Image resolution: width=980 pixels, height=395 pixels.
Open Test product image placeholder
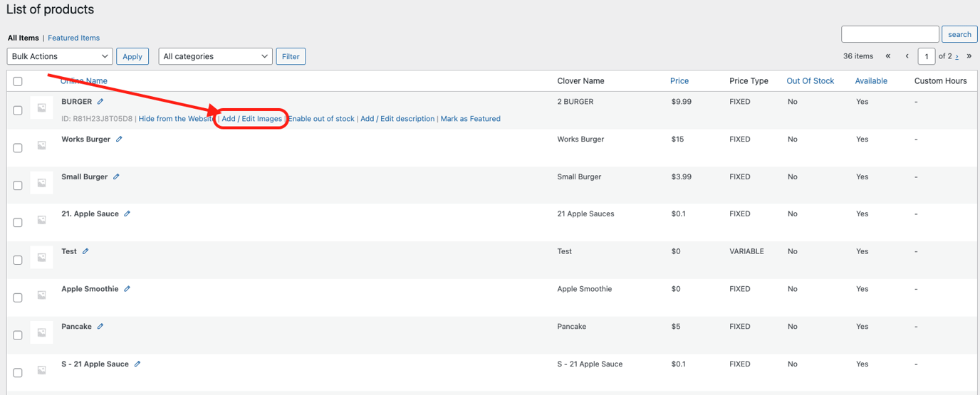[x=42, y=258]
